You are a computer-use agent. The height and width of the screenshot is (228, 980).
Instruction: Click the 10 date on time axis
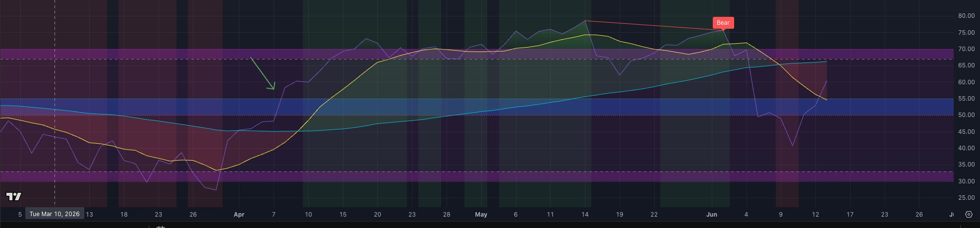pyautogui.click(x=308, y=215)
